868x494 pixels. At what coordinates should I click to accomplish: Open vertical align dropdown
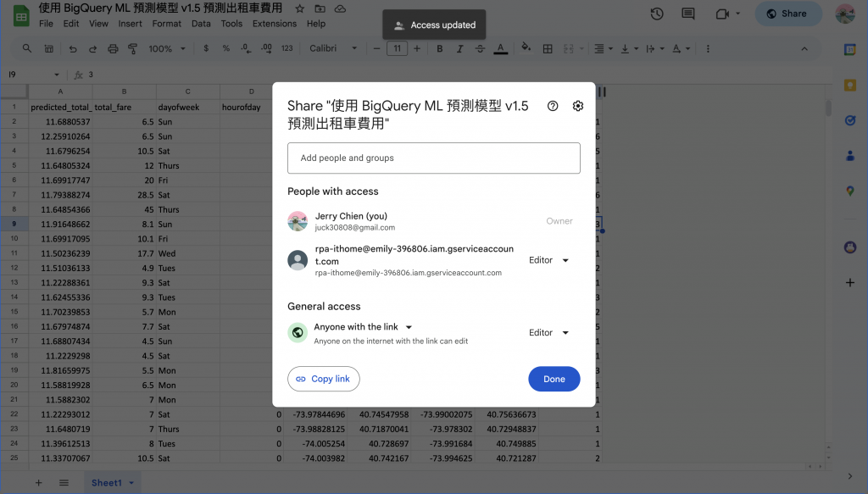630,48
